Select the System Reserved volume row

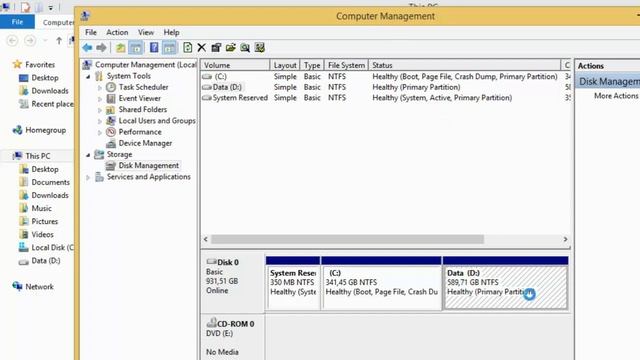(386, 98)
